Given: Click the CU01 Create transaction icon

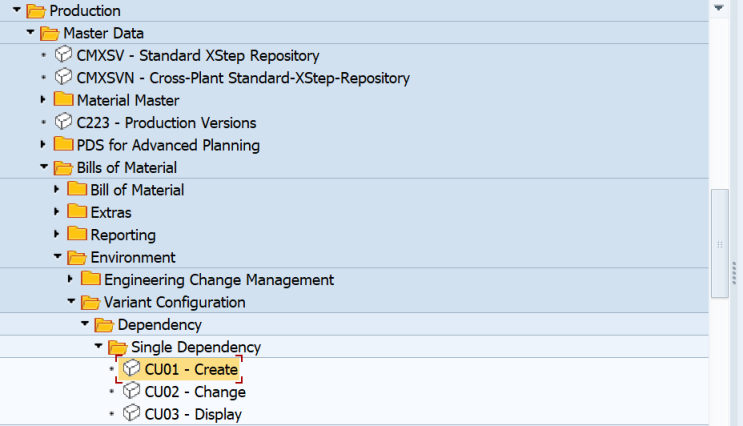Looking at the screenshot, I should click(x=131, y=368).
